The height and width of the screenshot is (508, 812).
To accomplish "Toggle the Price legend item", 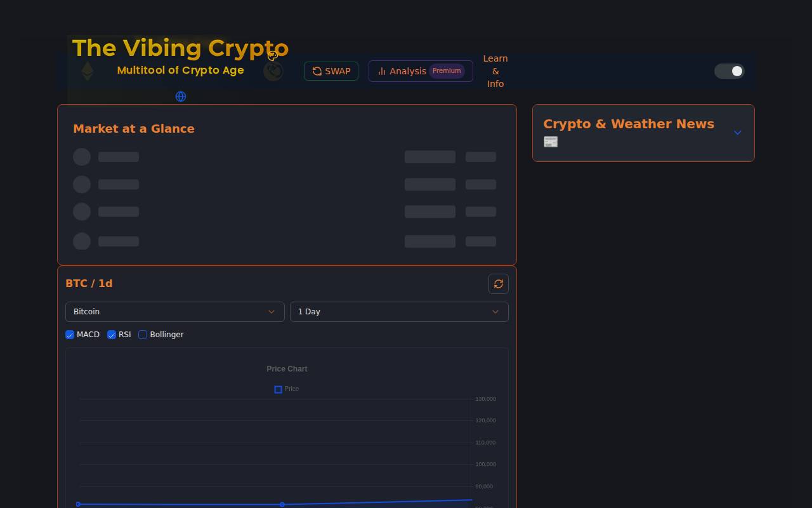I will pos(287,389).
